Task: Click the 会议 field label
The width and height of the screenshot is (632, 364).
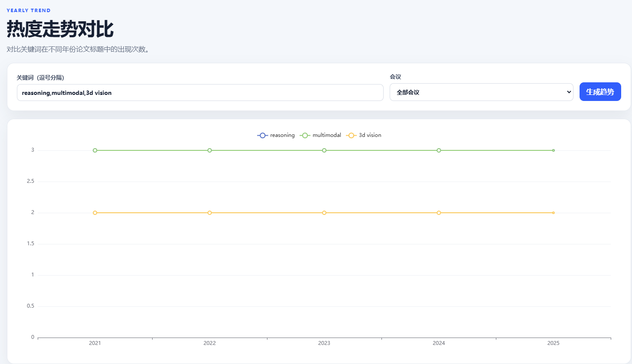Action: point(395,77)
